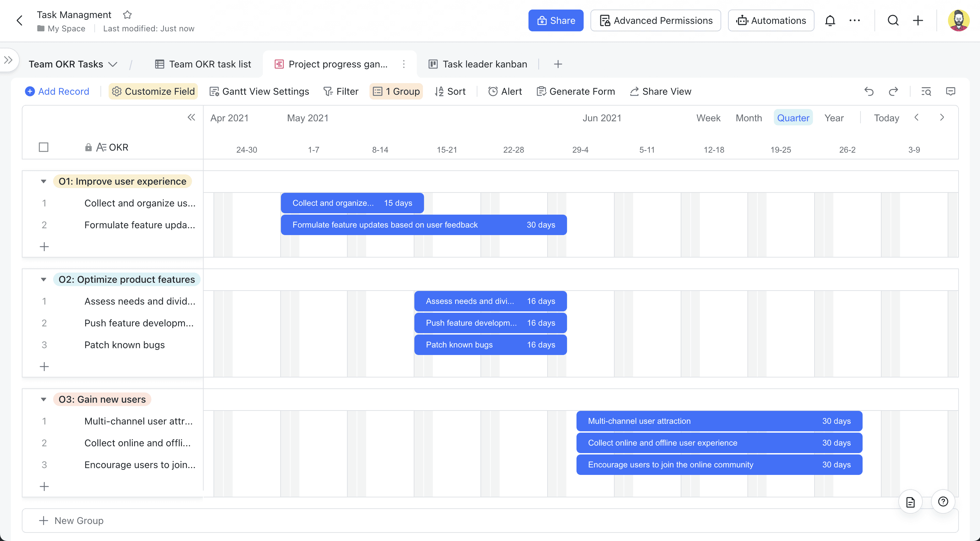Viewport: 980px width, 541px height.
Task: Collapse the left record panel
Action: click(x=191, y=117)
